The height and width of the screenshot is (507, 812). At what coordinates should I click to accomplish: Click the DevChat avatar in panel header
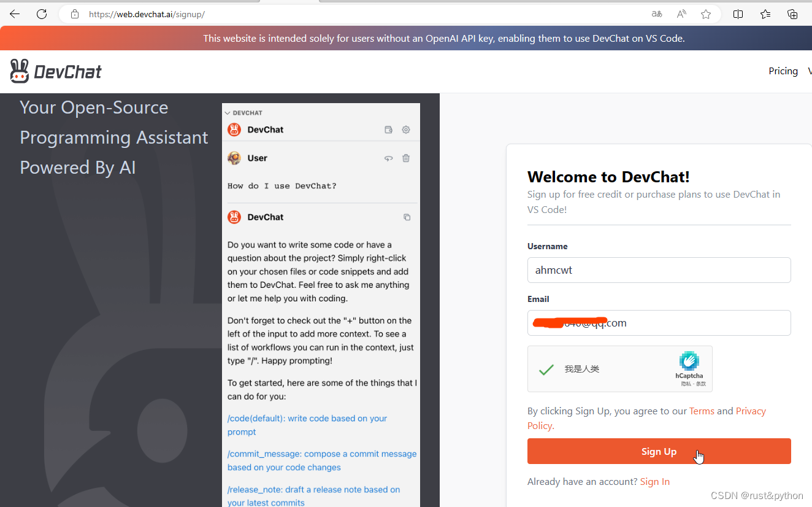[234, 130]
